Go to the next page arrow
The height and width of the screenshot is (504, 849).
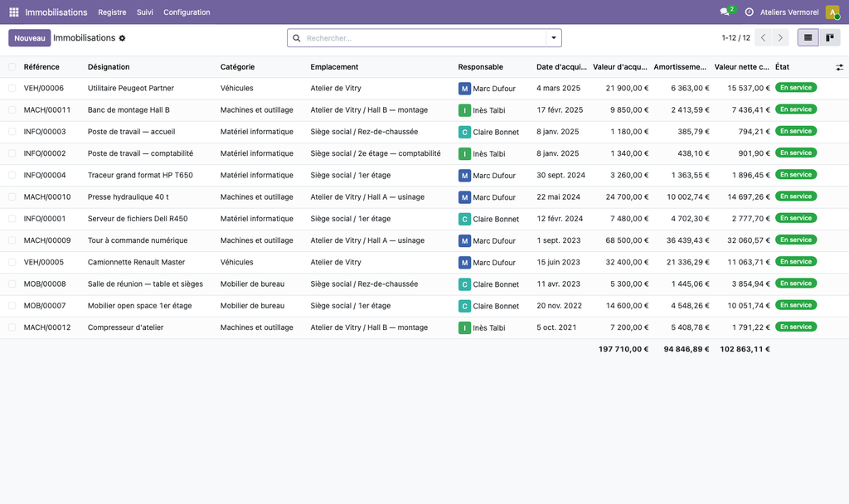coord(780,38)
